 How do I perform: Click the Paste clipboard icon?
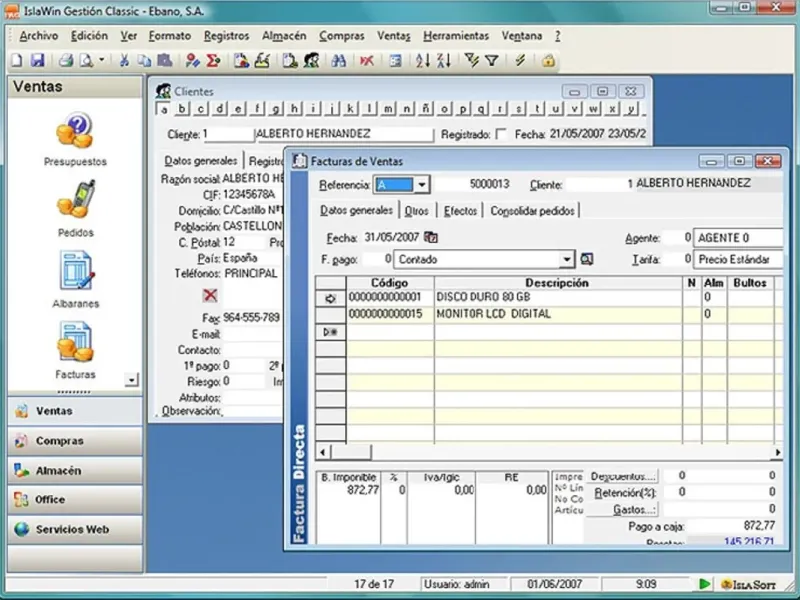click(x=164, y=61)
